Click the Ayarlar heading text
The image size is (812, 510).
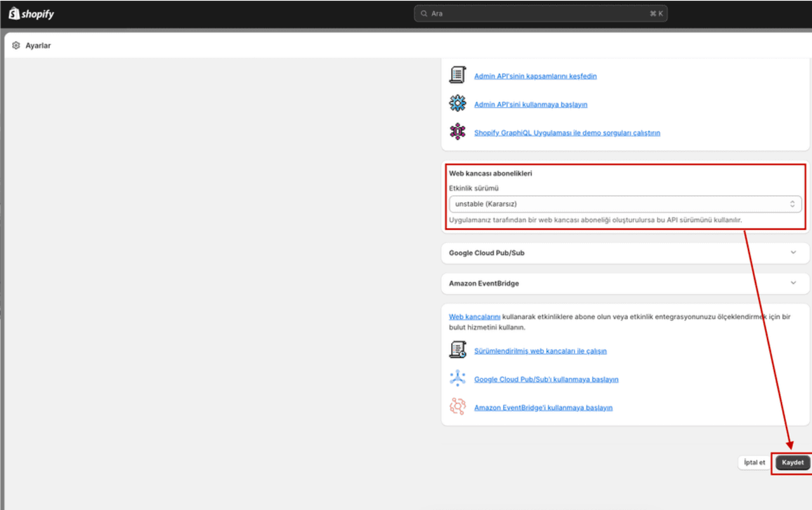point(38,46)
